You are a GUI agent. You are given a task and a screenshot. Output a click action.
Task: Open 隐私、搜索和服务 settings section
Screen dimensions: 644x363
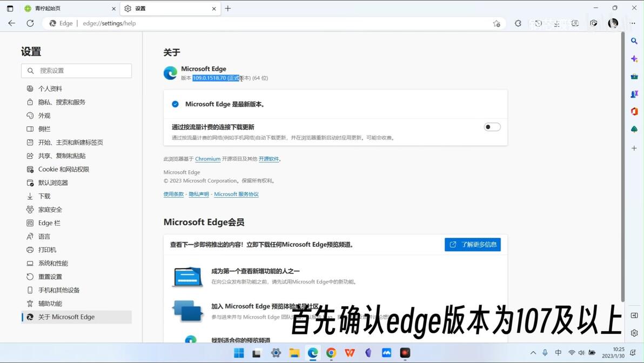[76, 102]
